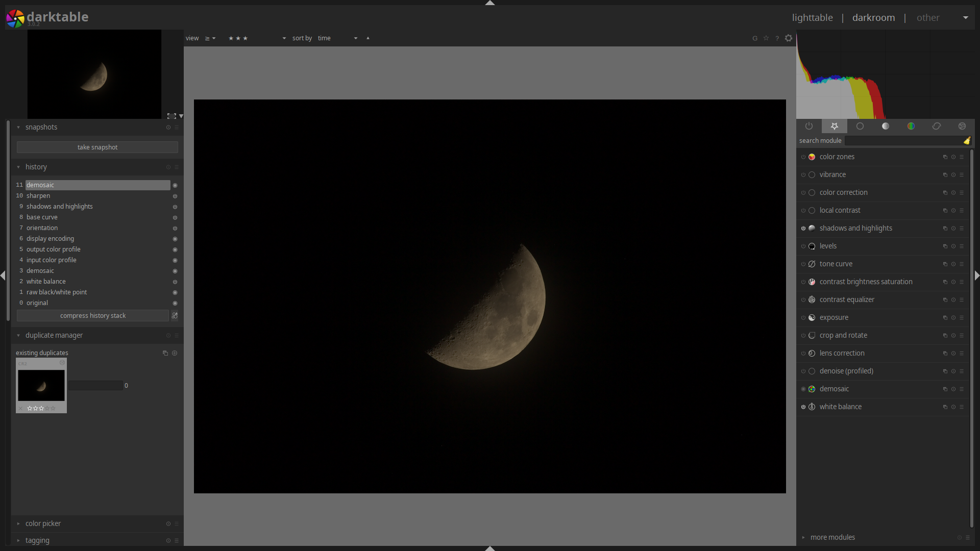Click the white balance module icon

[x=813, y=406]
